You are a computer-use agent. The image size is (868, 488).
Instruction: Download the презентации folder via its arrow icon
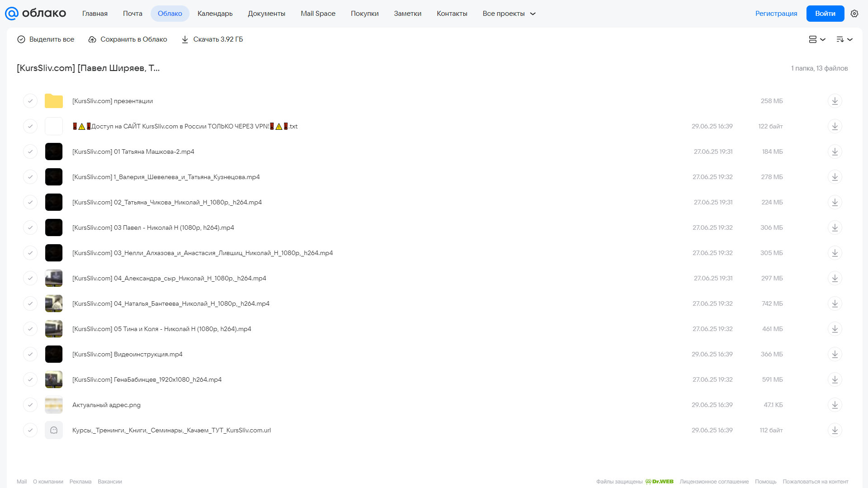point(835,101)
